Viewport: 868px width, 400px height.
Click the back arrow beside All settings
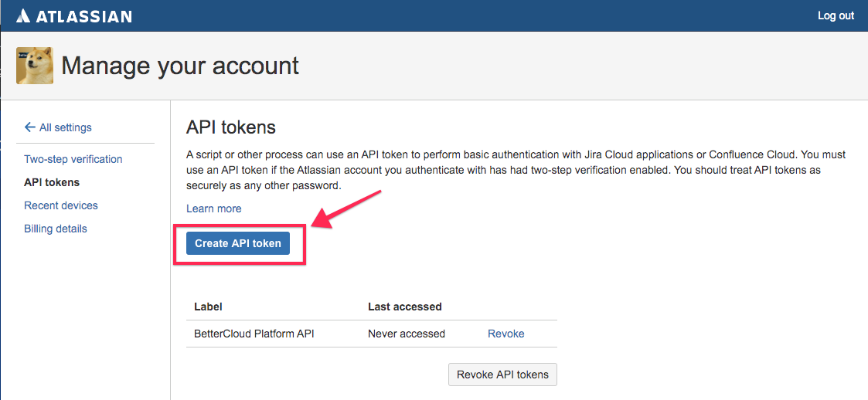(x=29, y=127)
